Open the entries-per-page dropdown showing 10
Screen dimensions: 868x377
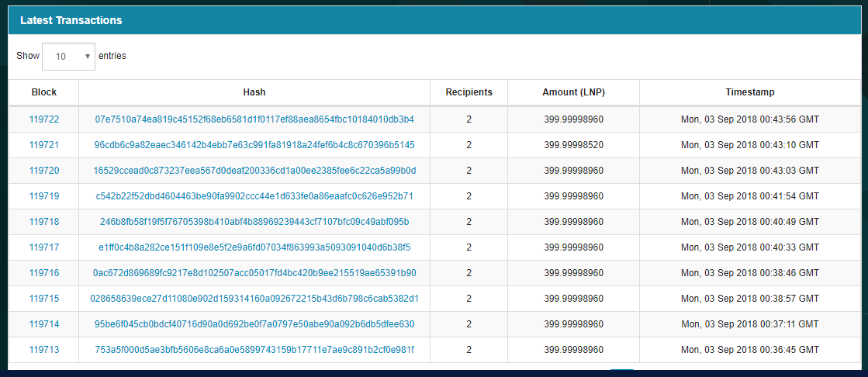pos(68,57)
